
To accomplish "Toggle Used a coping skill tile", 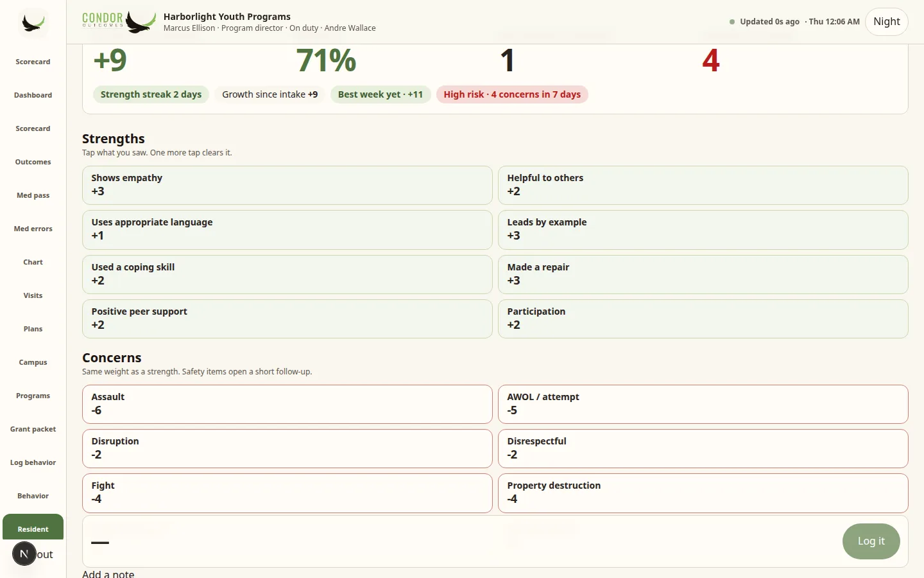I will 287,274.
